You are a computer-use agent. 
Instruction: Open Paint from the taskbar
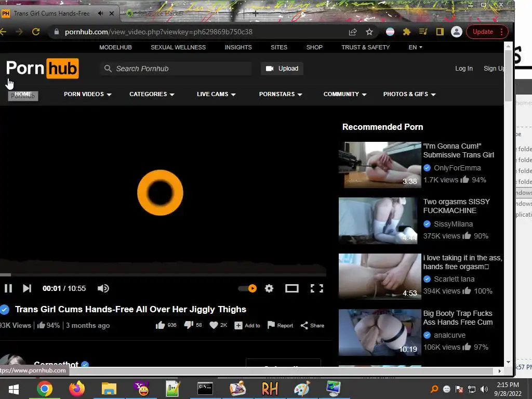click(302, 389)
